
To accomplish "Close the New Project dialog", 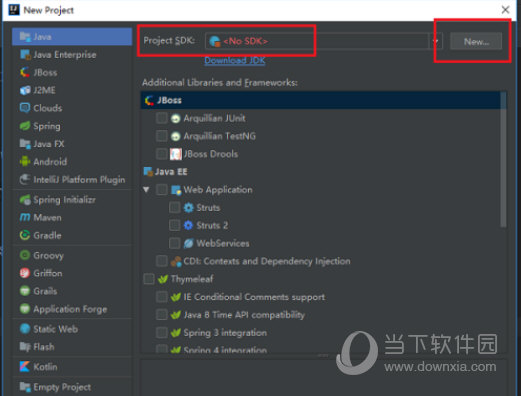I will (505, 10).
